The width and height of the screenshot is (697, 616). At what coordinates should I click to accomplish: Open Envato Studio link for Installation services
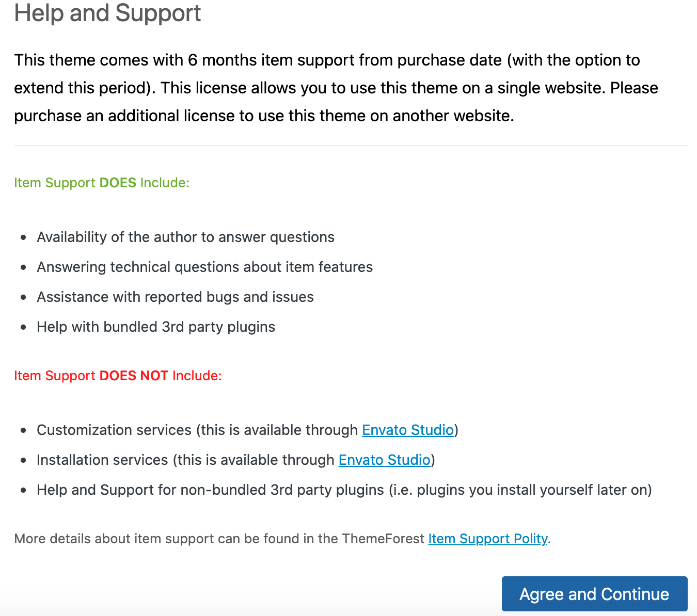coord(384,460)
